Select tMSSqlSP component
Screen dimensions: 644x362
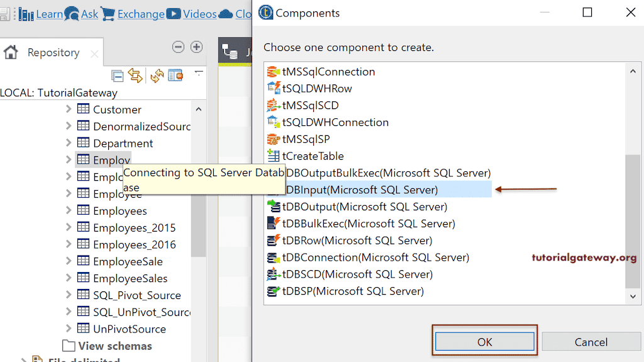(306, 139)
